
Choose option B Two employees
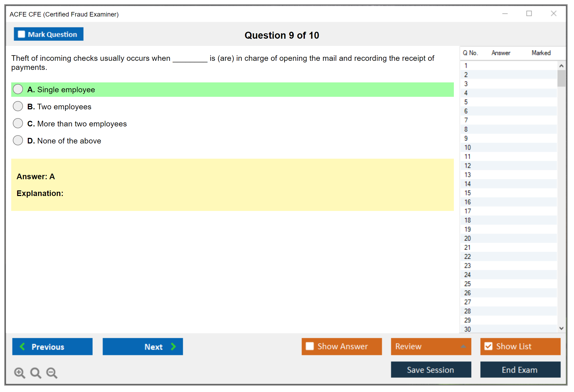click(x=18, y=106)
